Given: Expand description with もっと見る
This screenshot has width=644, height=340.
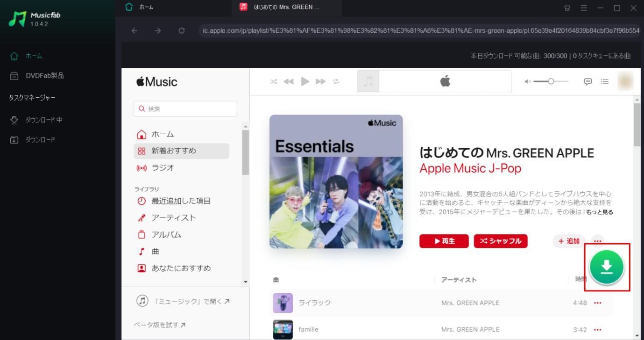Looking at the screenshot, I should [x=599, y=212].
